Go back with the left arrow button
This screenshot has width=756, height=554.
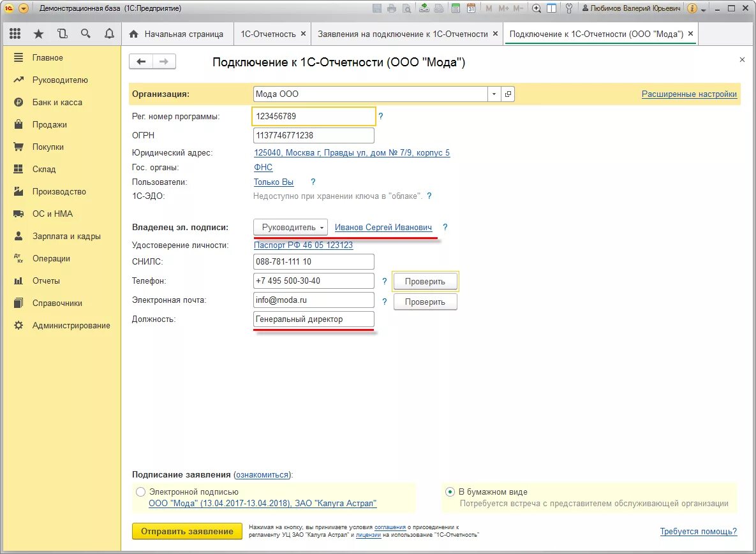pyautogui.click(x=141, y=61)
